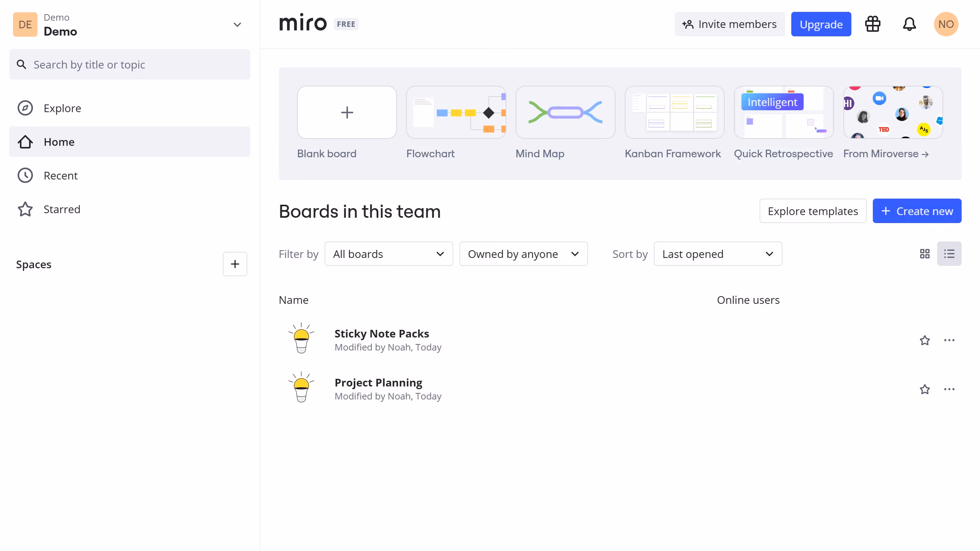980x551 pixels.
Task: Switch to list view
Action: [x=949, y=254]
